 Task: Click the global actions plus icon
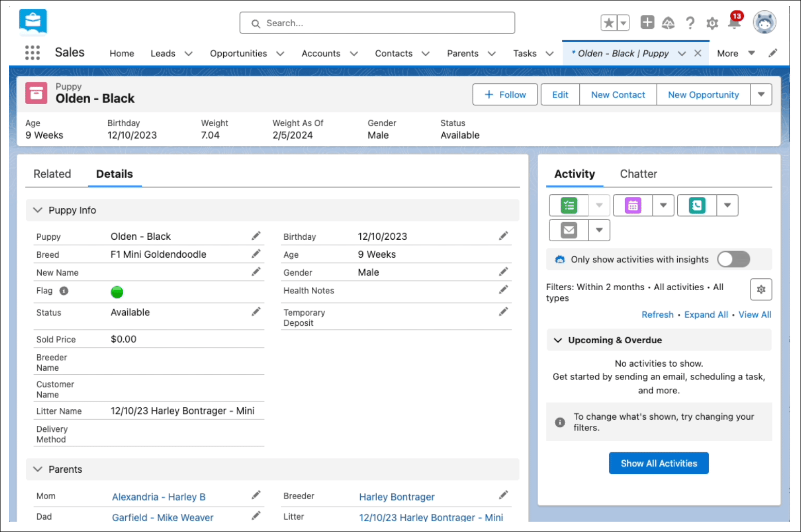pos(647,22)
